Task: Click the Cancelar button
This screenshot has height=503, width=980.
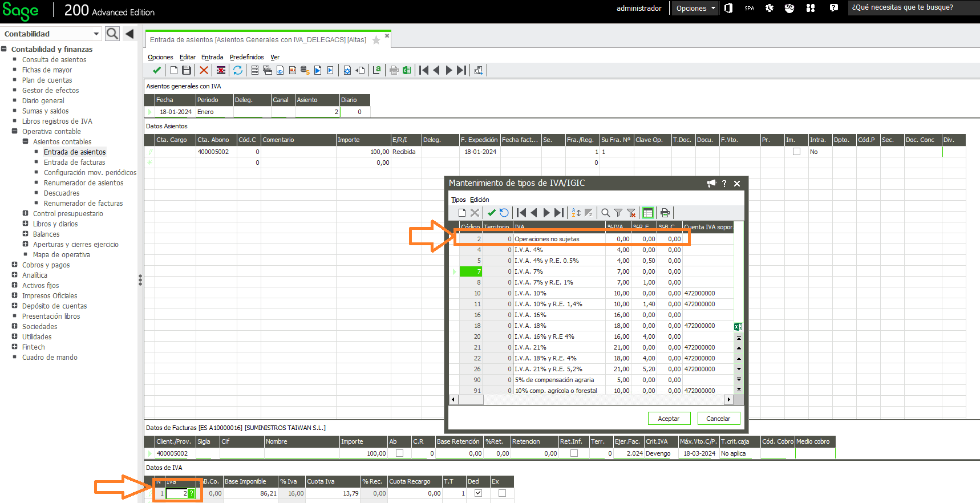Action: point(719,419)
